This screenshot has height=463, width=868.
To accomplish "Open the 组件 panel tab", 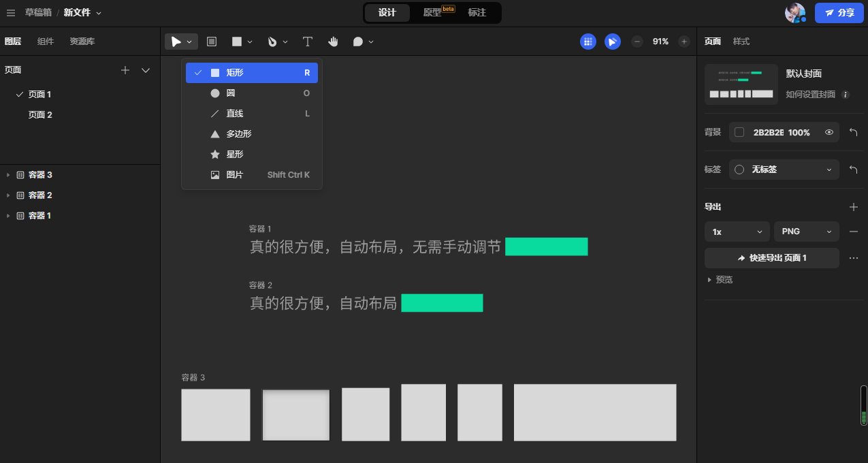I will (46, 42).
